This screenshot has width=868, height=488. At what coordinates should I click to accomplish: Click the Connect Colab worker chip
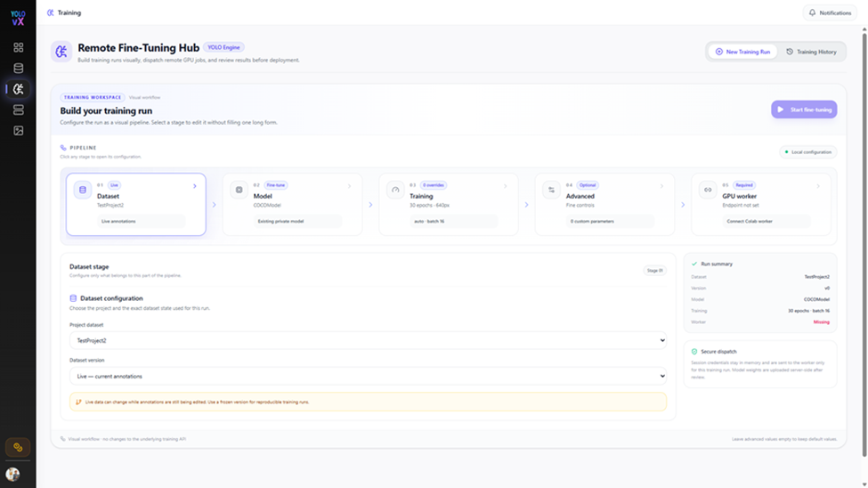(x=767, y=221)
